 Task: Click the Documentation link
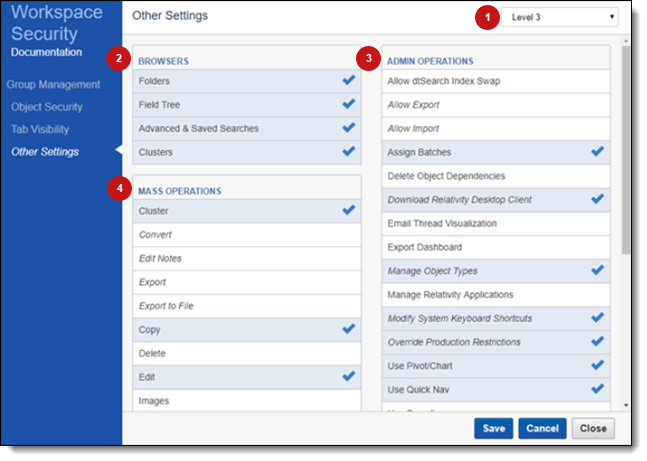point(46,52)
